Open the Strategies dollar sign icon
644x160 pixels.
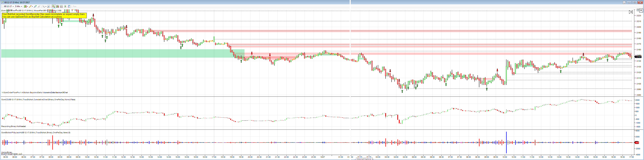(x=65, y=6)
